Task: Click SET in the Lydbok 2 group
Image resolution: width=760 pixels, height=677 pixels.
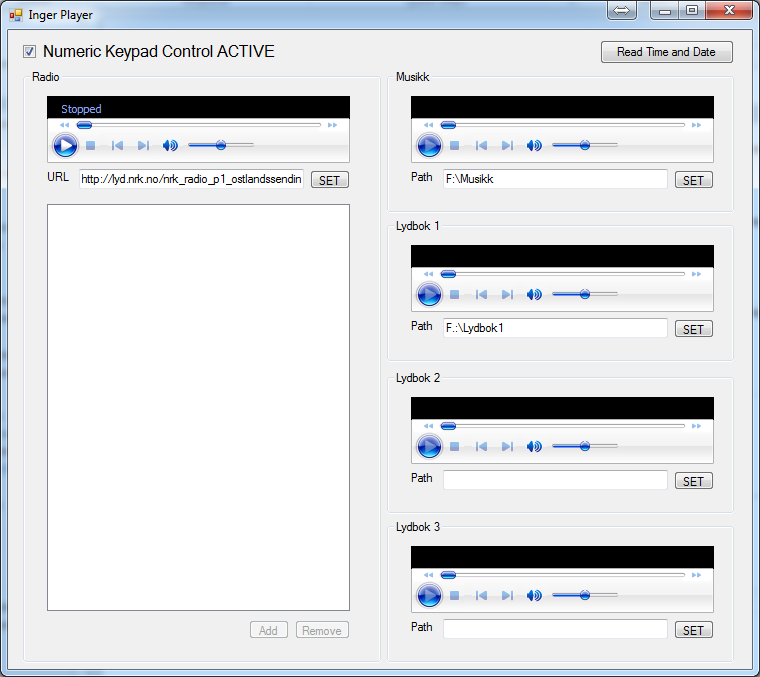Action: click(x=694, y=481)
